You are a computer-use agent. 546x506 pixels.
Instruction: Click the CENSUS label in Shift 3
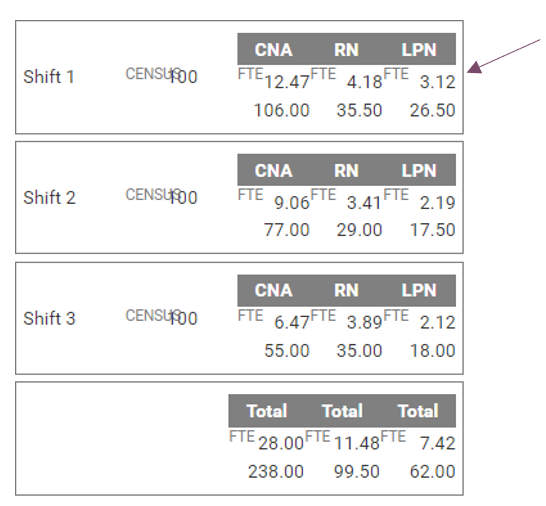pyautogui.click(x=153, y=316)
